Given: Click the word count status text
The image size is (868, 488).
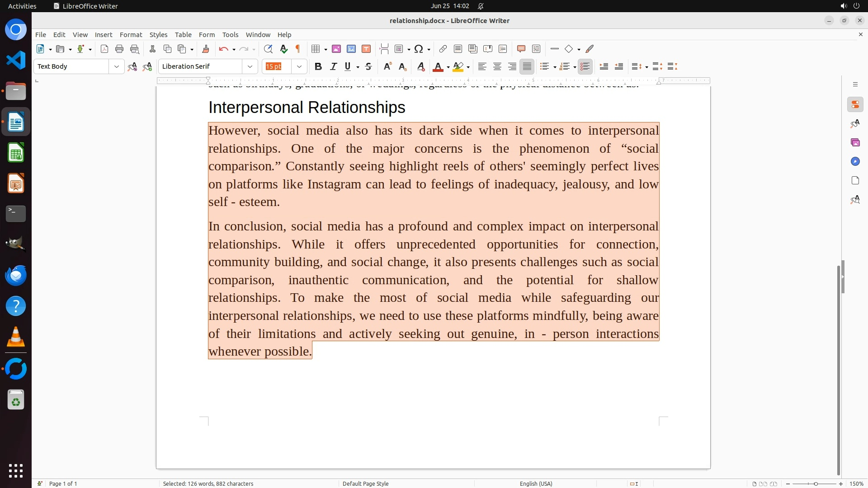Looking at the screenshot, I should [208, 483].
